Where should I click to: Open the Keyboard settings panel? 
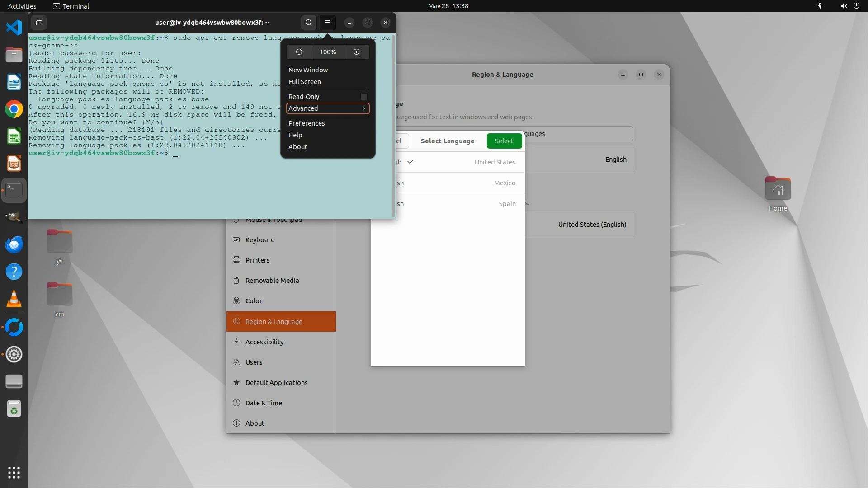(x=260, y=240)
